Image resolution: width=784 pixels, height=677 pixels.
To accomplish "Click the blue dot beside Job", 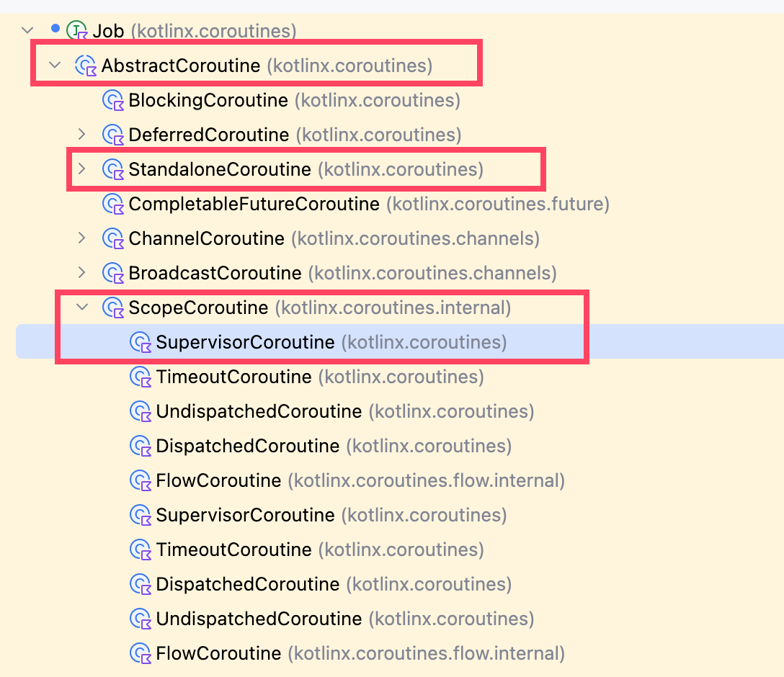I will point(55,30).
